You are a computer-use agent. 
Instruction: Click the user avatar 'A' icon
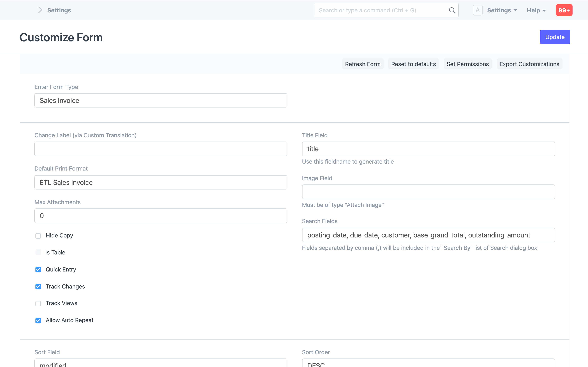[x=477, y=10]
